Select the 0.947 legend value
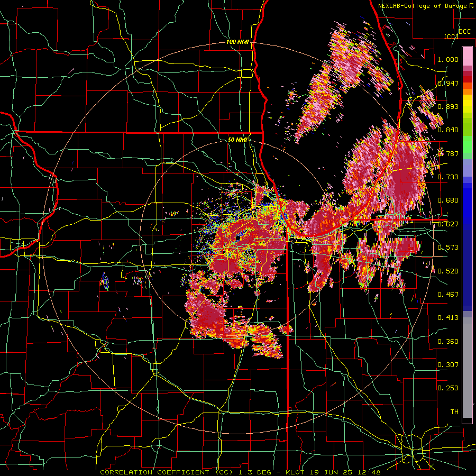This screenshot has height=476, width=476. 448,83
